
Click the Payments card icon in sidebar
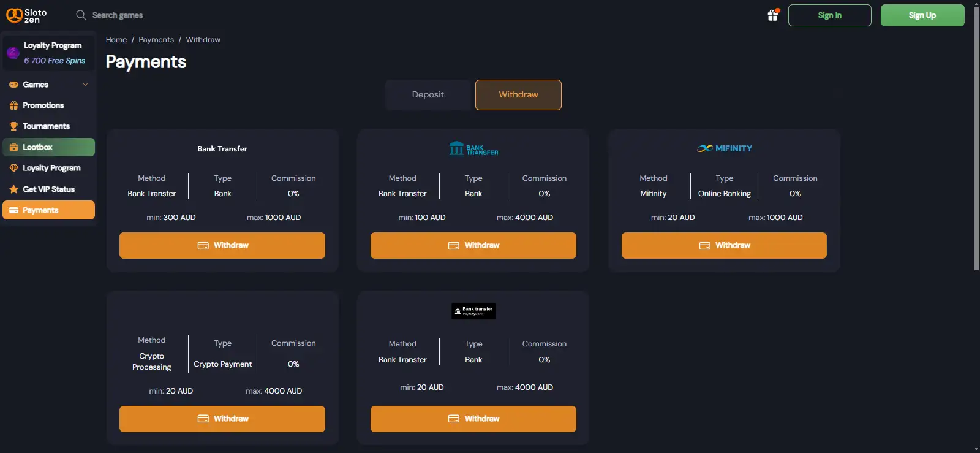click(13, 210)
